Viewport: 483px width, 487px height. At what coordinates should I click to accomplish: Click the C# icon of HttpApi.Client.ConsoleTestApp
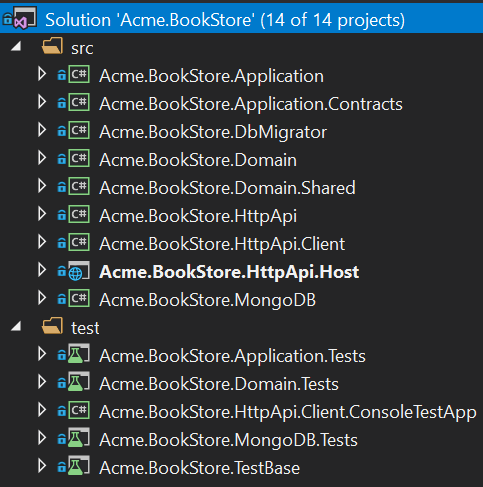coord(79,410)
